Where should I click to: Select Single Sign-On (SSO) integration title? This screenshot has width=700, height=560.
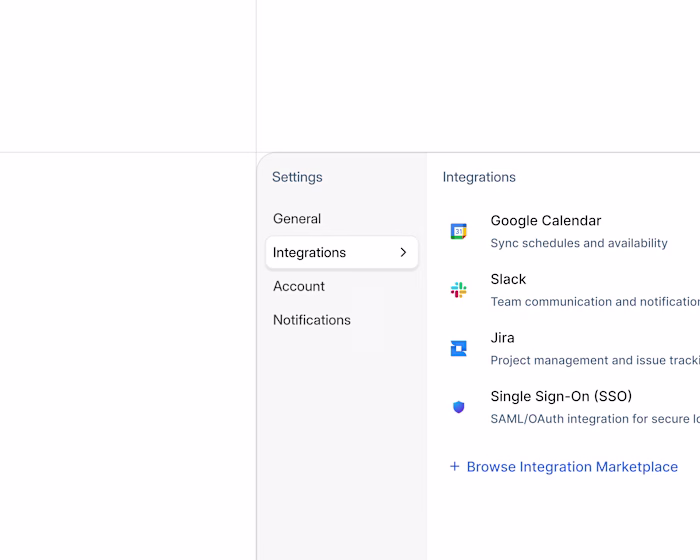561,396
